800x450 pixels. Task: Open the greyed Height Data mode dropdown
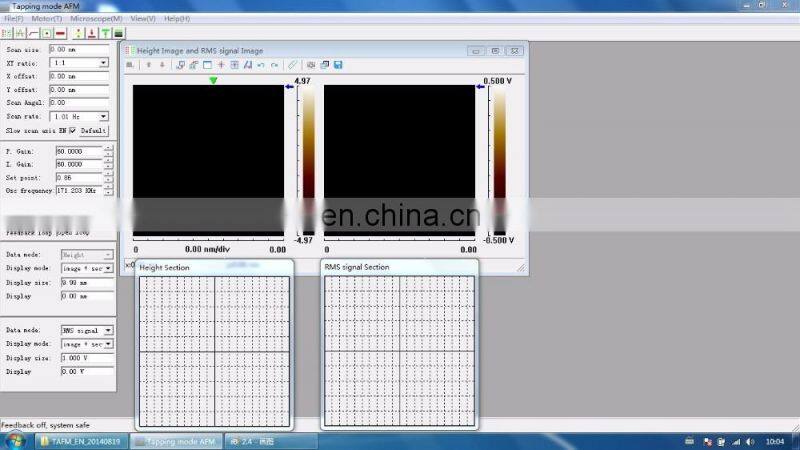(x=108, y=255)
